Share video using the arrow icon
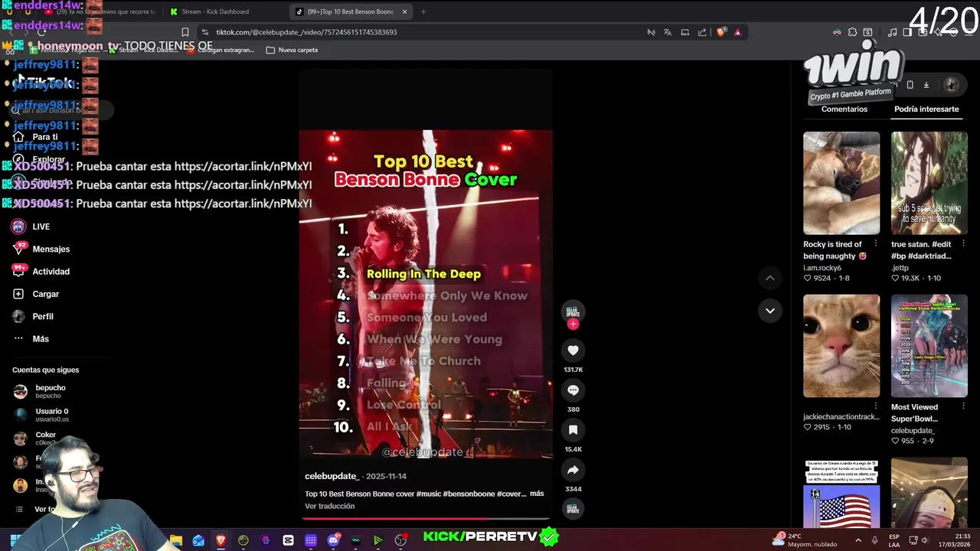Viewport: 980px width, 551px height. point(573,470)
